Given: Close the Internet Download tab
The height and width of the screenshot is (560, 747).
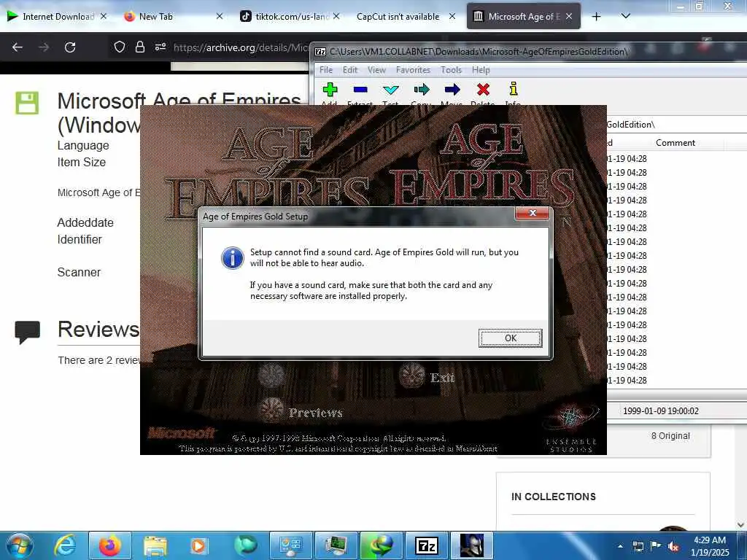Looking at the screenshot, I should click(x=104, y=16).
